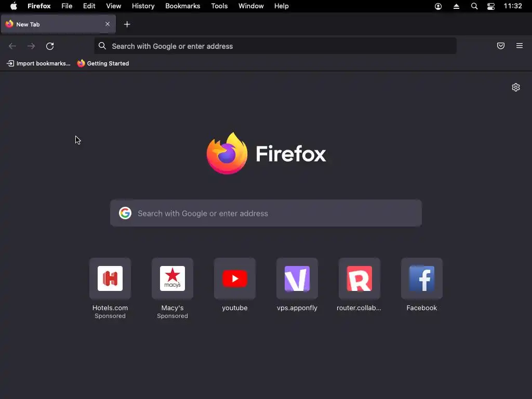
Task: Open the youtube shortcut tile
Action: pyautogui.click(x=235, y=284)
